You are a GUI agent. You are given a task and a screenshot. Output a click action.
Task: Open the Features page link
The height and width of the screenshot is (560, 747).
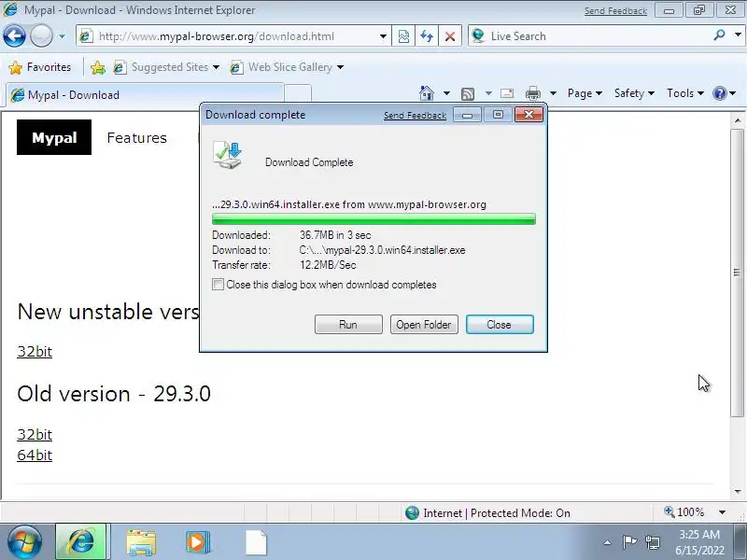point(136,138)
